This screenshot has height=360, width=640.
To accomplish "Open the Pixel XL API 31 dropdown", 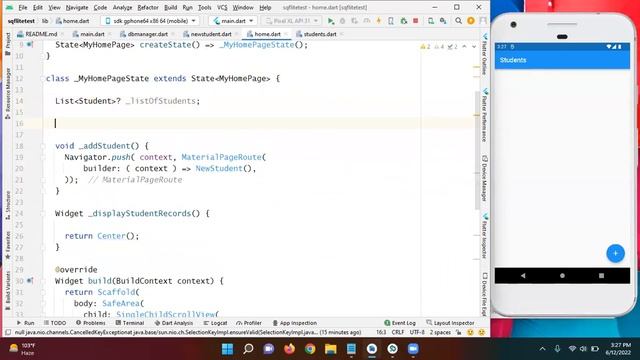I will coord(291,21).
